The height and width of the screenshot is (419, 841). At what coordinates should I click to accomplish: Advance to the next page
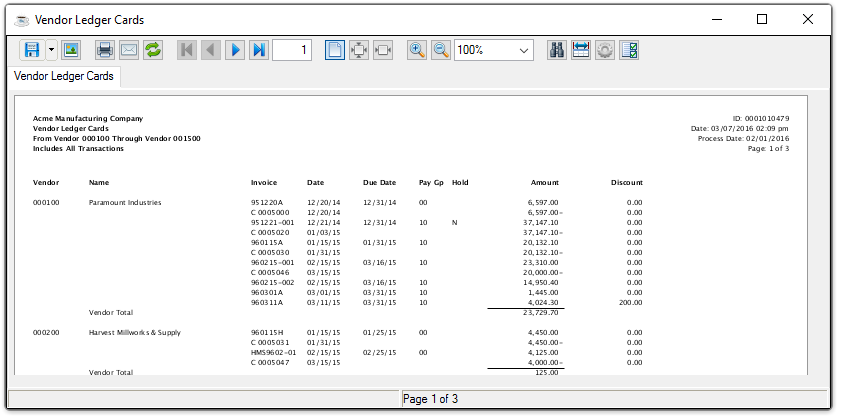click(x=235, y=50)
